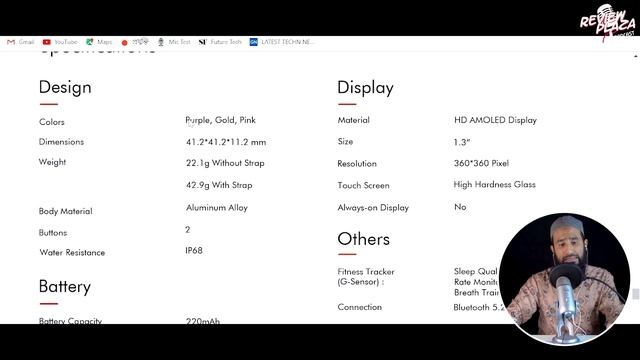Open the red circle bookmark
The width and height of the screenshot is (640, 360).
coord(135,42)
